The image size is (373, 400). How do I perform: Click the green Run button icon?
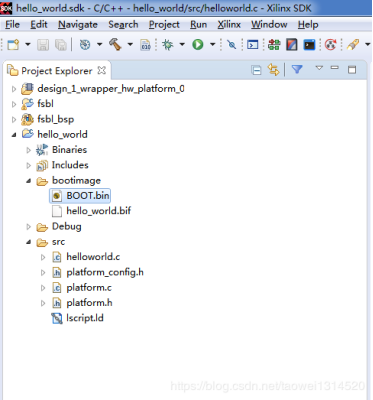[x=198, y=44]
